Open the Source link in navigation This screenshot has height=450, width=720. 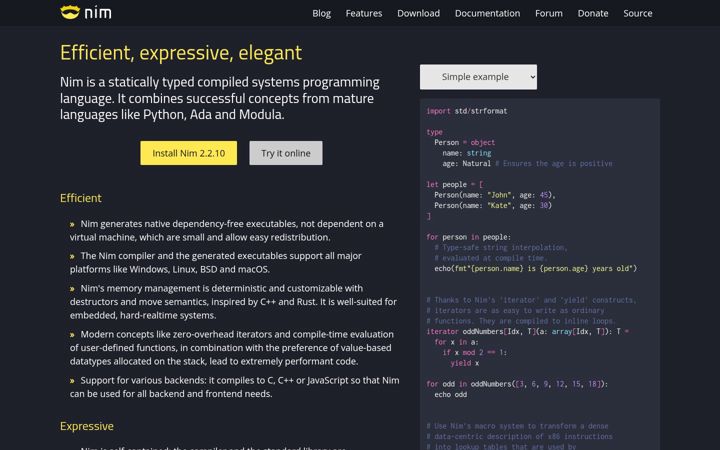point(637,13)
